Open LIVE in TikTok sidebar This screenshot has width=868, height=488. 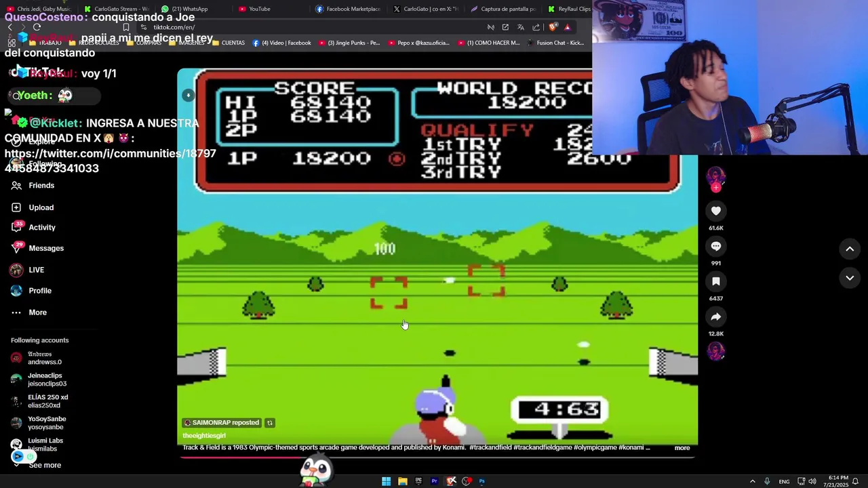pyautogui.click(x=27, y=270)
